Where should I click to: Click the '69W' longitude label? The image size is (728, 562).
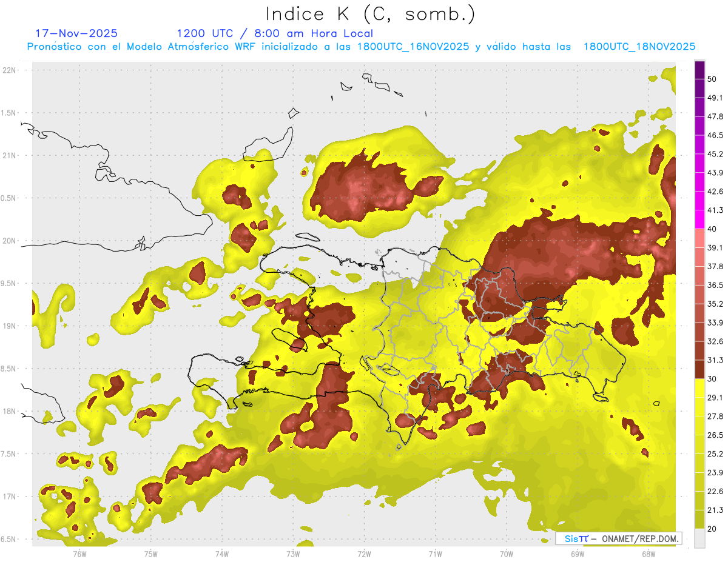click(x=578, y=554)
